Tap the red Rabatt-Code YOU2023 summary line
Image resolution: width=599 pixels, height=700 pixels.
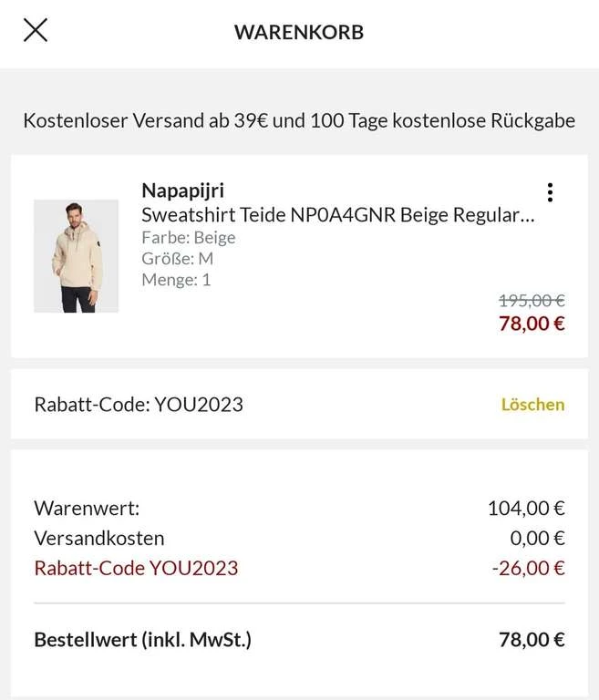click(136, 568)
